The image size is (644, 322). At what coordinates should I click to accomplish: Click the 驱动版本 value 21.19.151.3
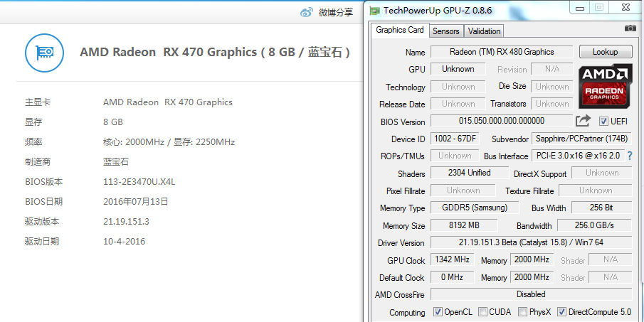click(x=126, y=222)
